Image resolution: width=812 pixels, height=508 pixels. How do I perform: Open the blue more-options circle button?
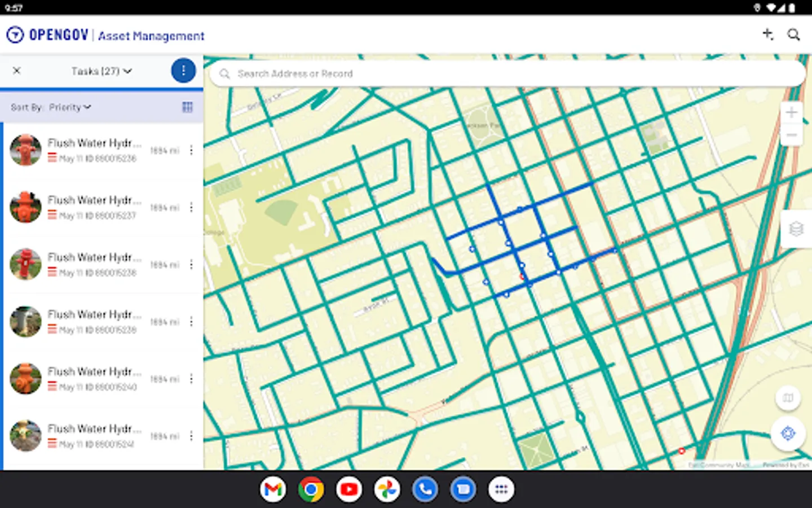tap(183, 71)
